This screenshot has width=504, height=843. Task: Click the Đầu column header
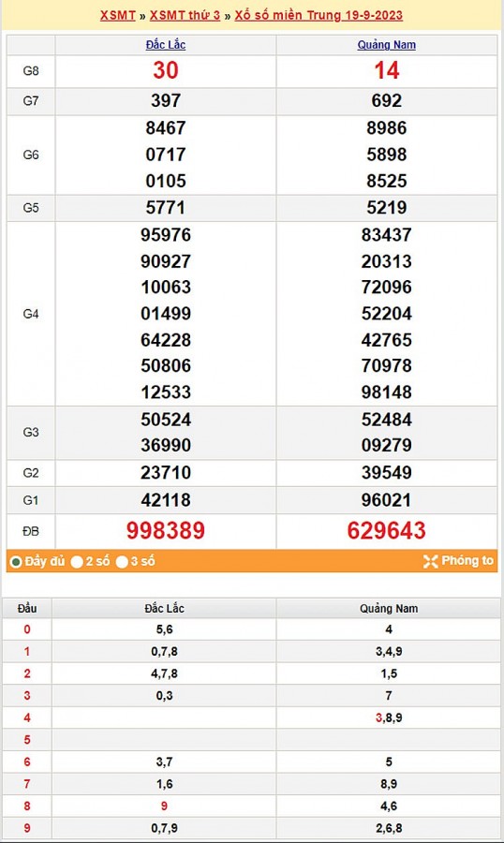point(27,609)
